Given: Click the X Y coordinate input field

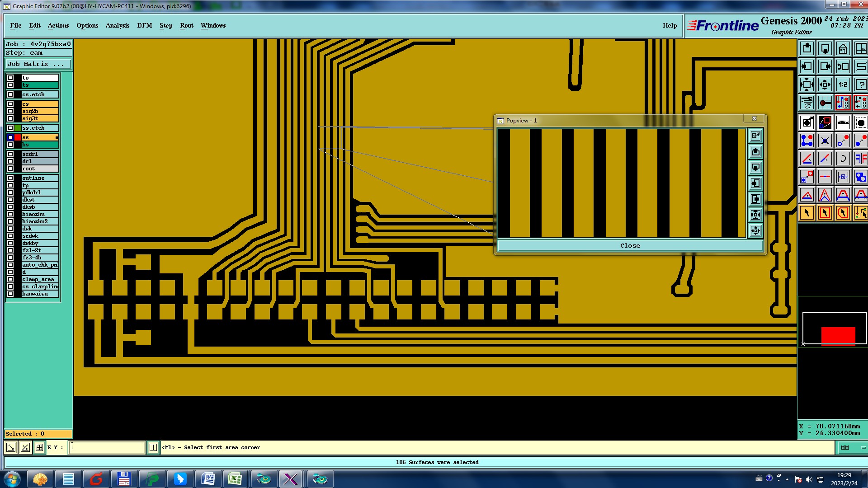Looking at the screenshot, I should pyautogui.click(x=107, y=447).
